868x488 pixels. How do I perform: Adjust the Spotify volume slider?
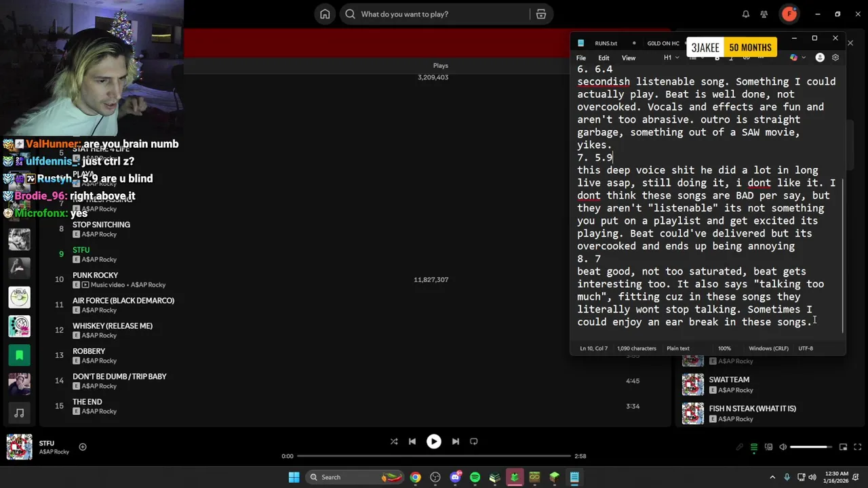pos(811,447)
